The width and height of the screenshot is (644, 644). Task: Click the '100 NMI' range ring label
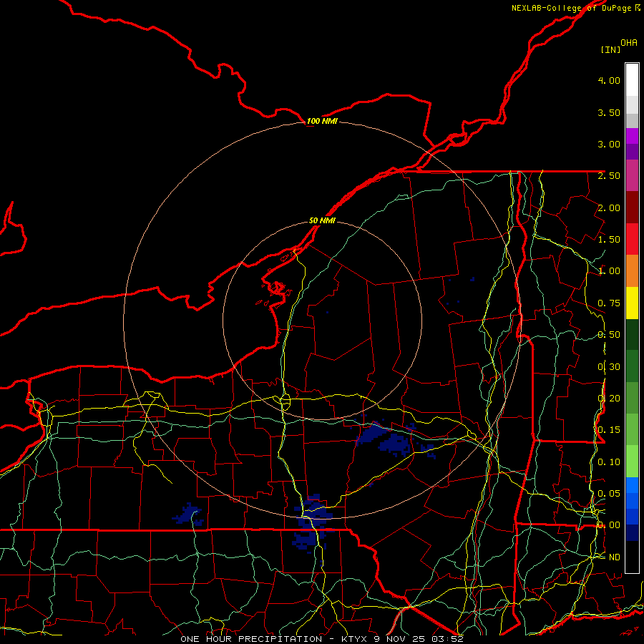click(x=322, y=121)
